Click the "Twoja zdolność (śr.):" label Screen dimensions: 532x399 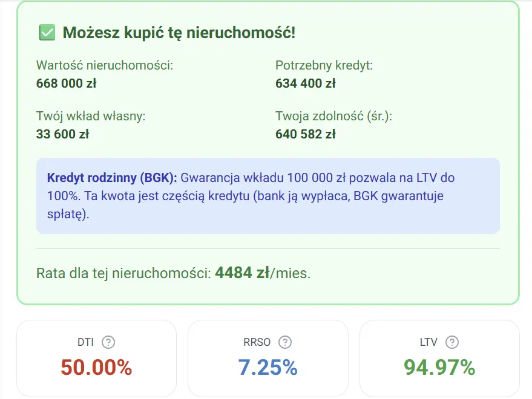(333, 116)
